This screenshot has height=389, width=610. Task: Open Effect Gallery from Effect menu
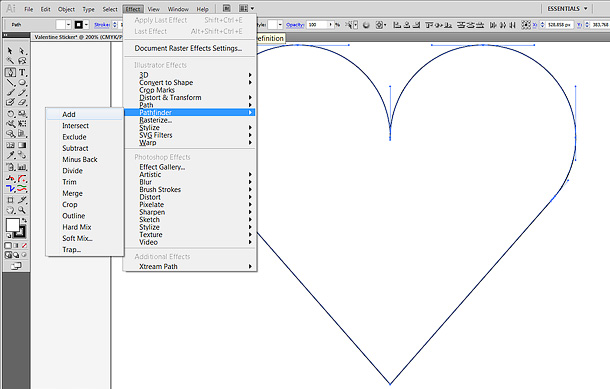[x=190, y=167]
